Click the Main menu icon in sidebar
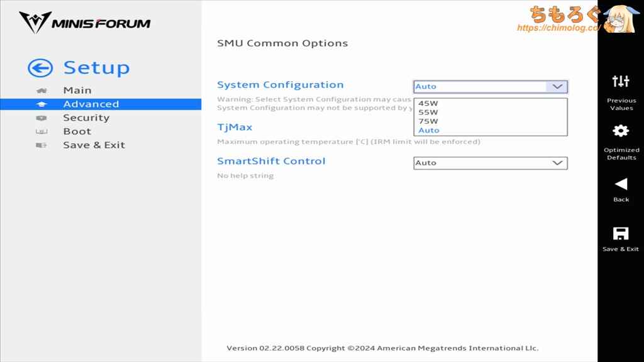Screen dimensions: 644x362 [42, 90]
